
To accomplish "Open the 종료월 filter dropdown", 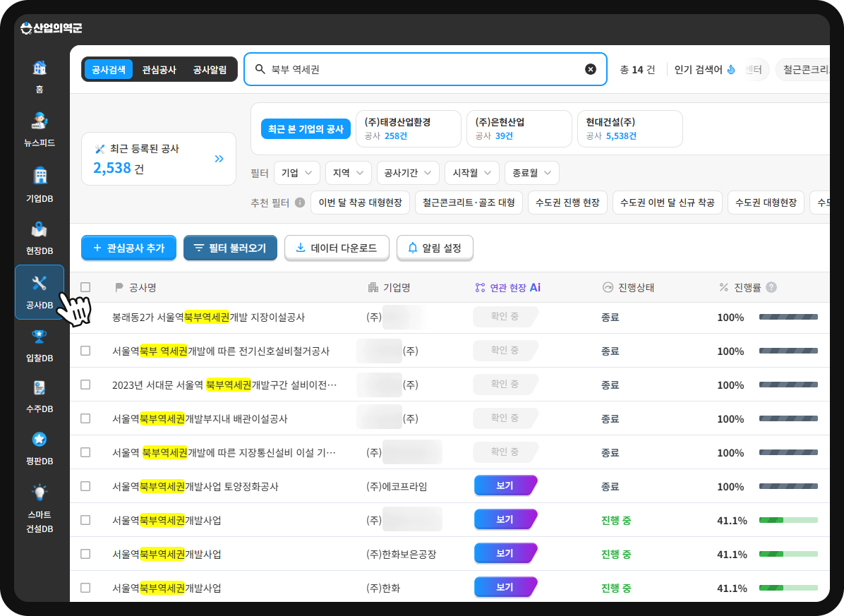I will click(x=532, y=174).
